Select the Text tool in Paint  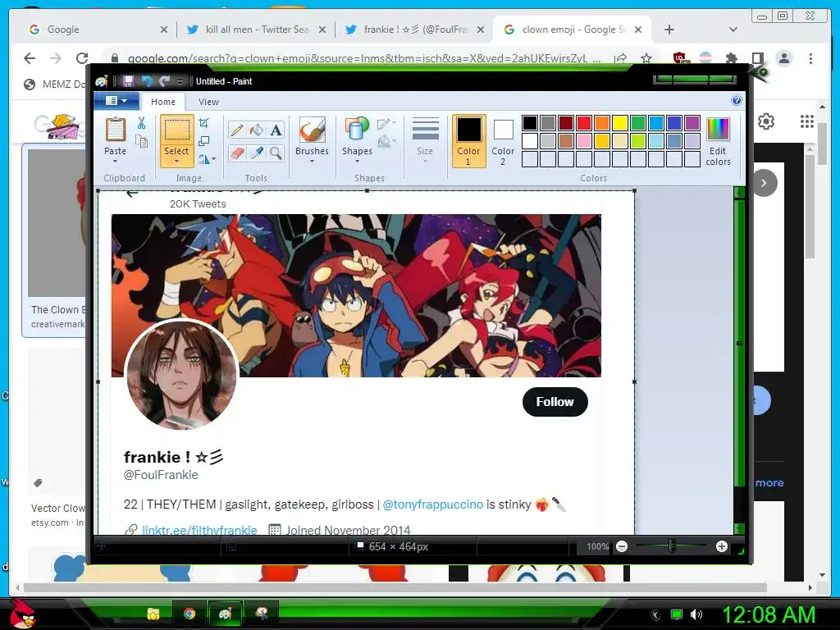[x=276, y=130]
